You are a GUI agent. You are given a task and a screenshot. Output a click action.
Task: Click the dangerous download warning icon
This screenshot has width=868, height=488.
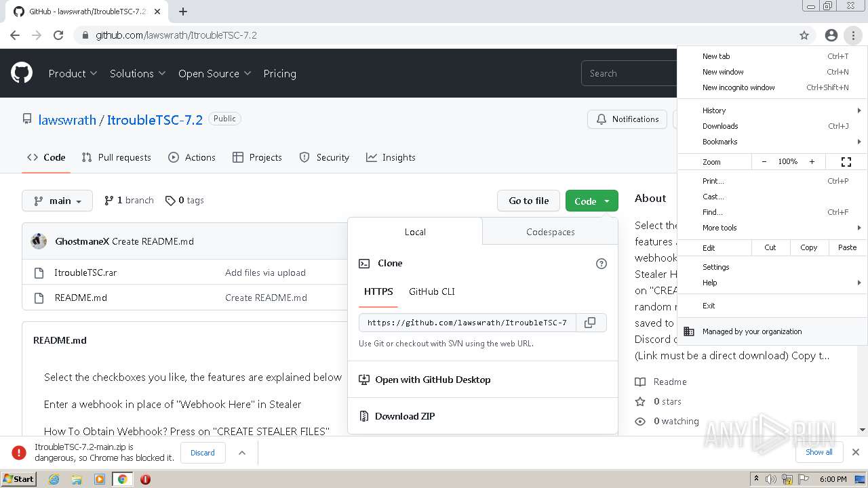point(19,453)
